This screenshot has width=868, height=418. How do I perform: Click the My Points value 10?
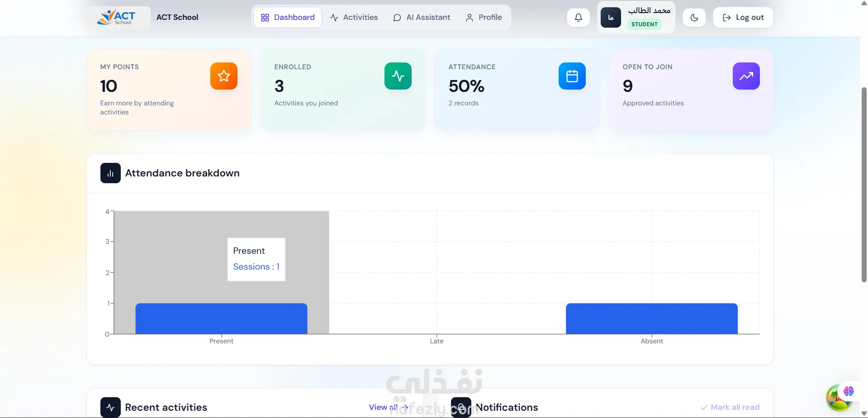coord(109,86)
